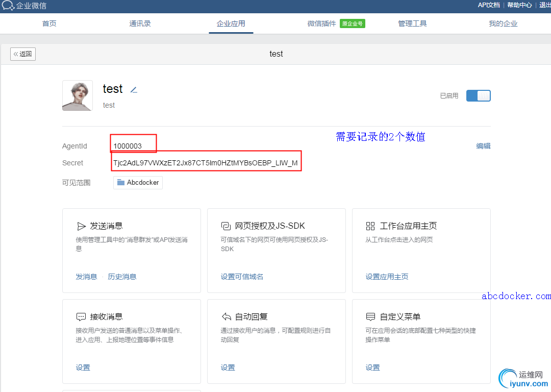Toggle the 已启用 app switch
This screenshot has width=551, height=392.
tap(478, 95)
